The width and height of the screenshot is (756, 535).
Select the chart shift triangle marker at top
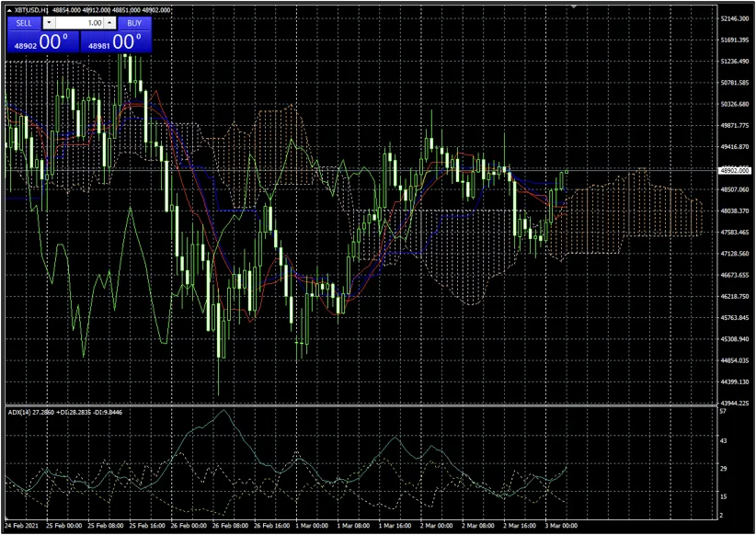[x=573, y=6]
